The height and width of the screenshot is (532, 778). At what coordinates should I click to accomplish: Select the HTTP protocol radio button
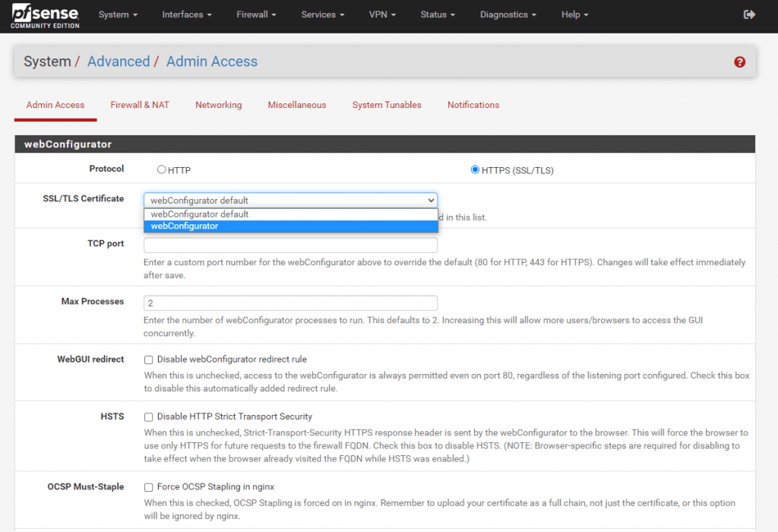(x=161, y=169)
